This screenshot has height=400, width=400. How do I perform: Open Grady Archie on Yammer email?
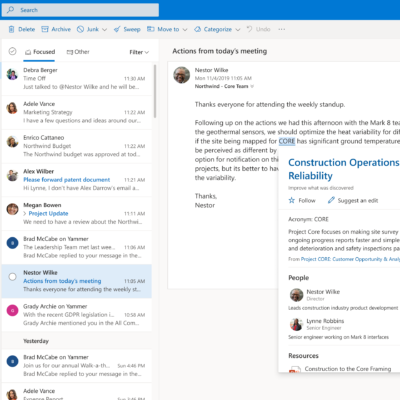[x=77, y=315]
